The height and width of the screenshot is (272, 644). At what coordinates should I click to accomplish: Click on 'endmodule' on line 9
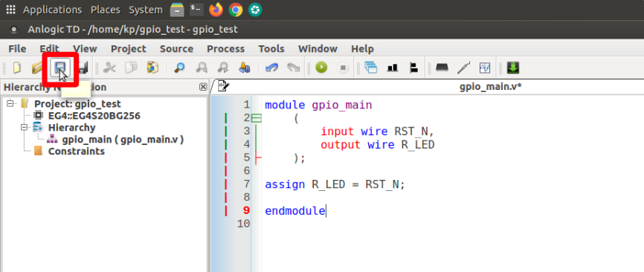coord(295,211)
